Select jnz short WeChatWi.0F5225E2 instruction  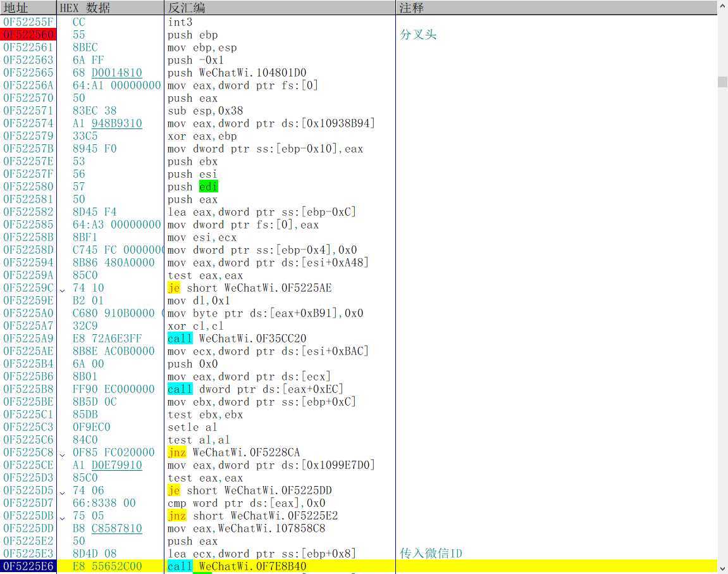tap(252, 516)
